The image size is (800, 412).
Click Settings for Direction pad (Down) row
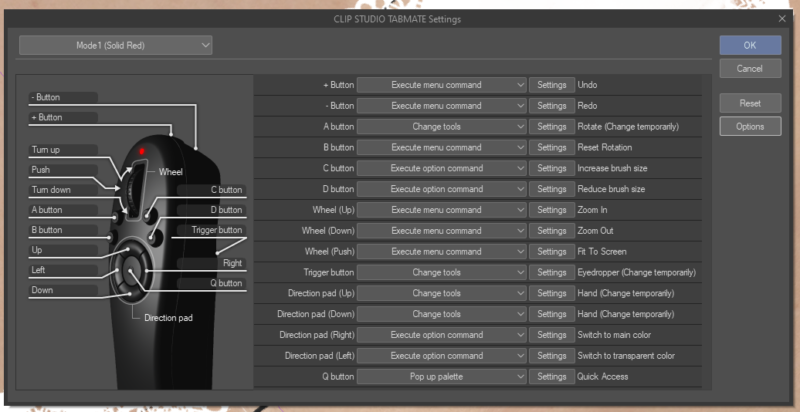[x=552, y=315]
